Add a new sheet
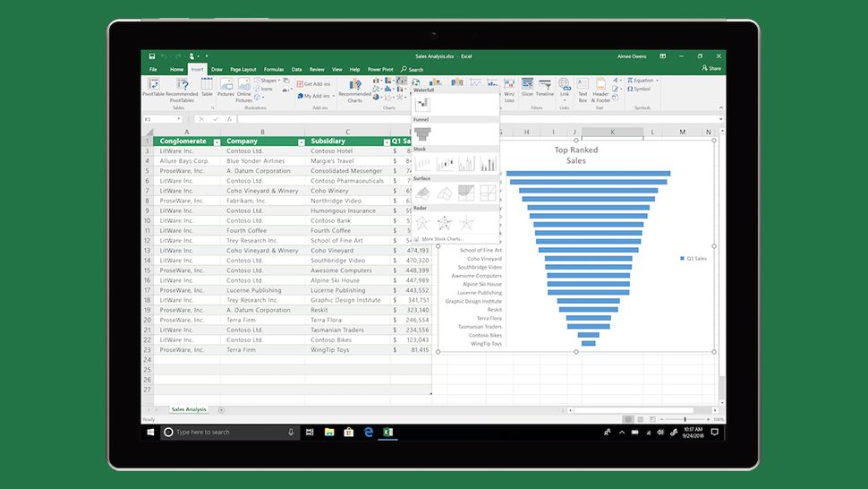This screenshot has height=489, width=868. pyautogui.click(x=221, y=410)
